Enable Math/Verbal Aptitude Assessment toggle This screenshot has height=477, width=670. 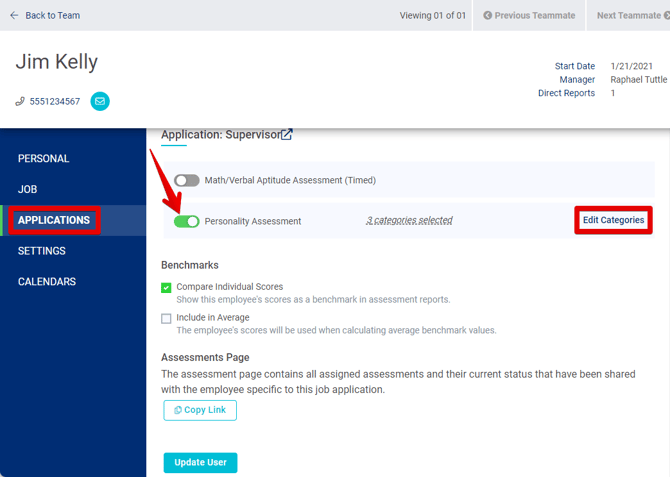(x=187, y=181)
